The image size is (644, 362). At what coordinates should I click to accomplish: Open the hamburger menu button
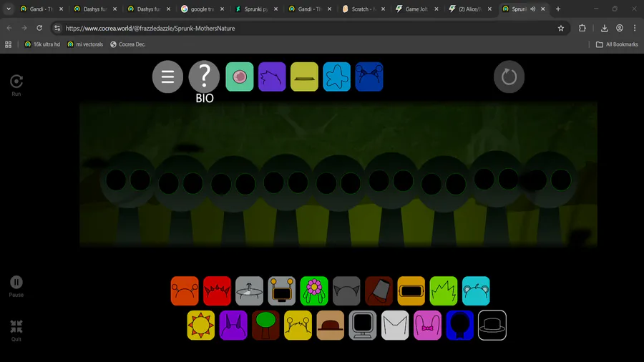[x=167, y=77]
